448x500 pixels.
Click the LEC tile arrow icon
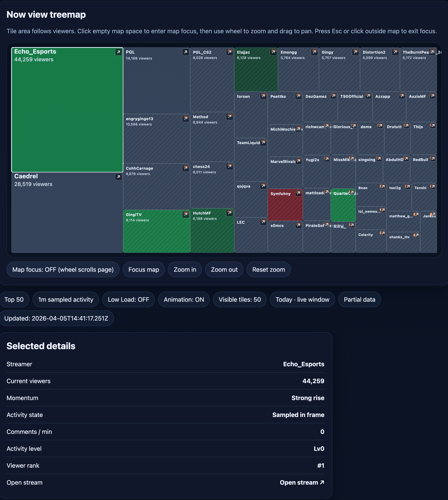263,222
